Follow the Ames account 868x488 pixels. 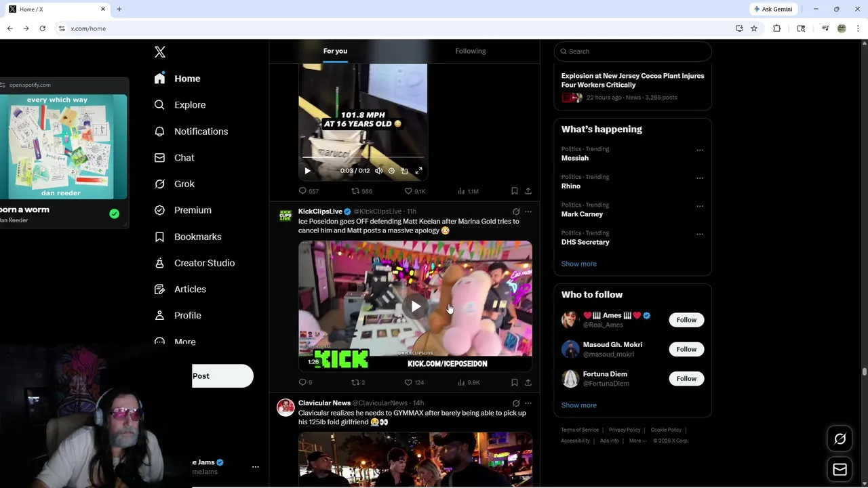point(686,320)
